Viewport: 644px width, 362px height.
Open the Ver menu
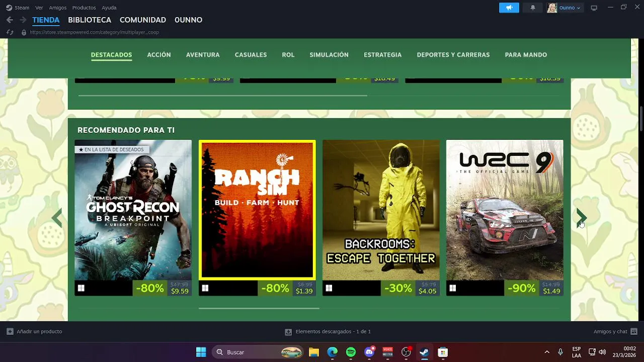click(39, 8)
